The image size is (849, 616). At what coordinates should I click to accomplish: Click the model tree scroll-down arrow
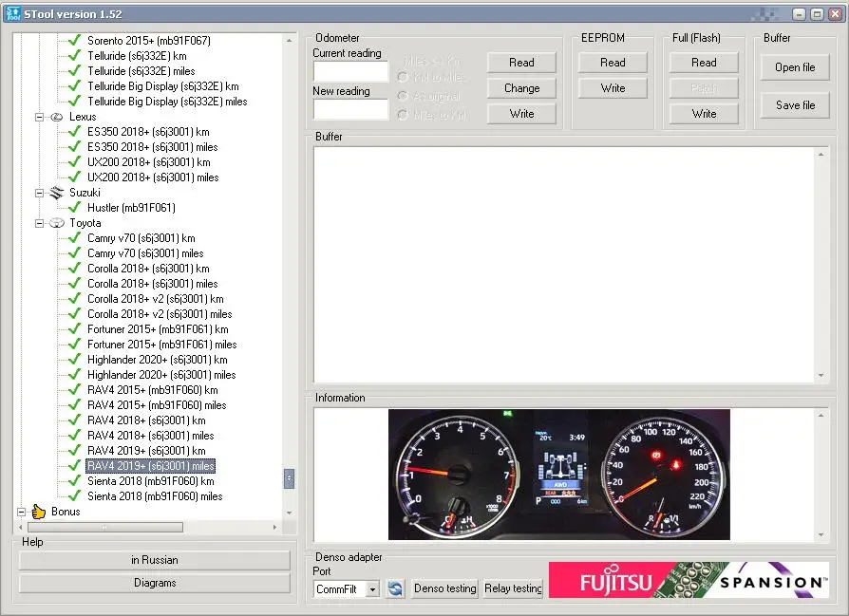point(289,513)
